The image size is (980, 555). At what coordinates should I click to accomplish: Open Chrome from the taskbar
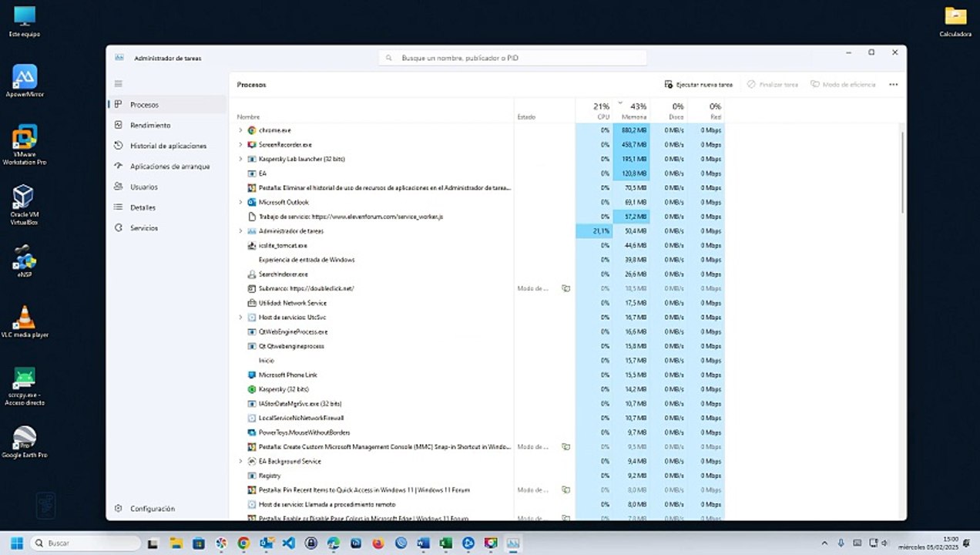click(x=243, y=543)
